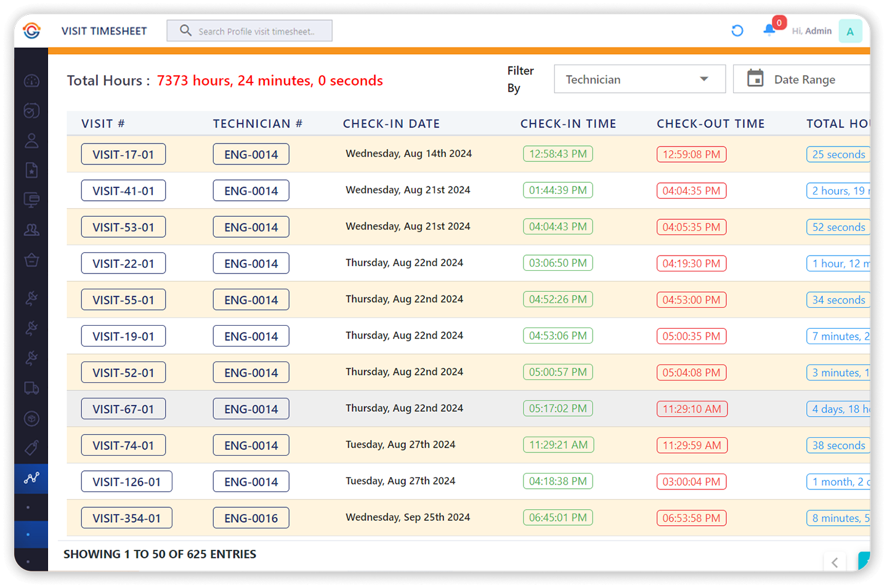Open visit VISIT-17-01
Screen dimensions: 887x588
click(123, 154)
